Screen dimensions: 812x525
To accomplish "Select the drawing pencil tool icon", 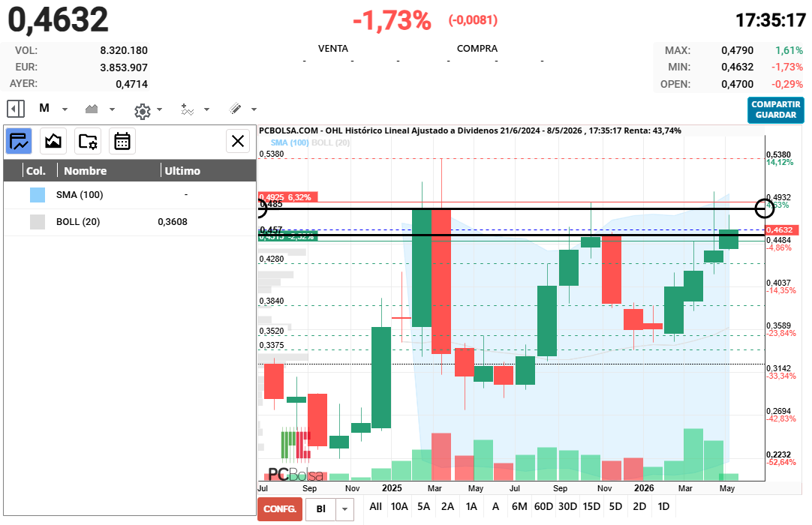I will 235,109.
